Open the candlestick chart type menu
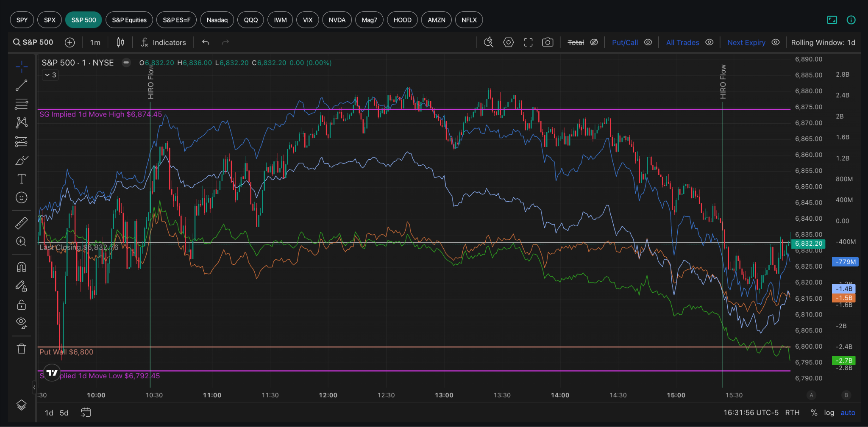The image size is (868, 427). coord(120,42)
